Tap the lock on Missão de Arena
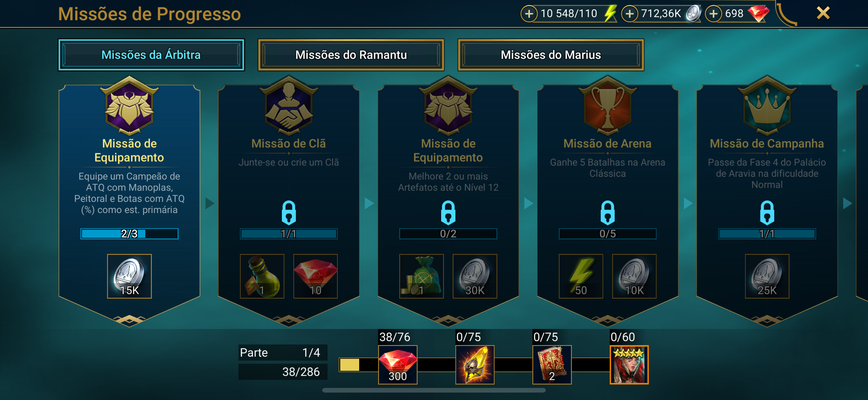868x400 pixels. pyautogui.click(x=608, y=213)
